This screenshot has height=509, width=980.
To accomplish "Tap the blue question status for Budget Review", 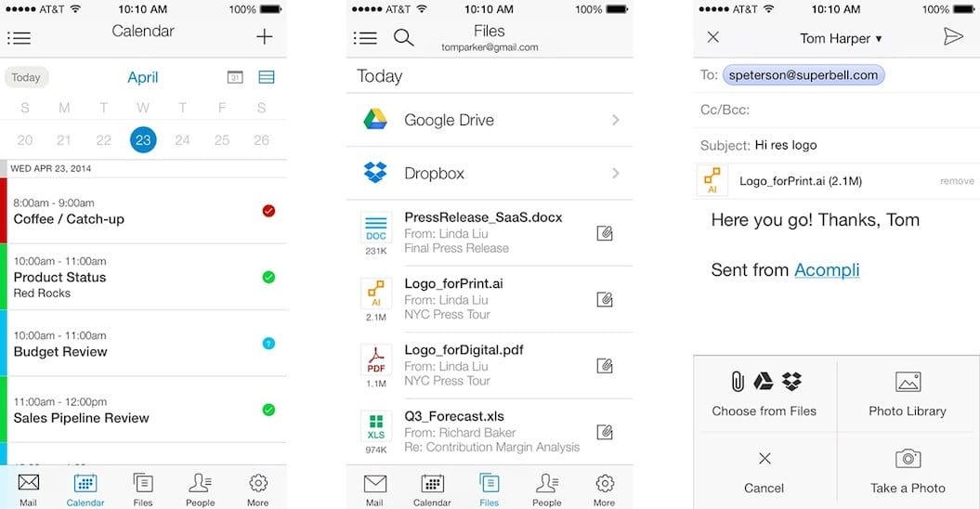I will (x=268, y=344).
